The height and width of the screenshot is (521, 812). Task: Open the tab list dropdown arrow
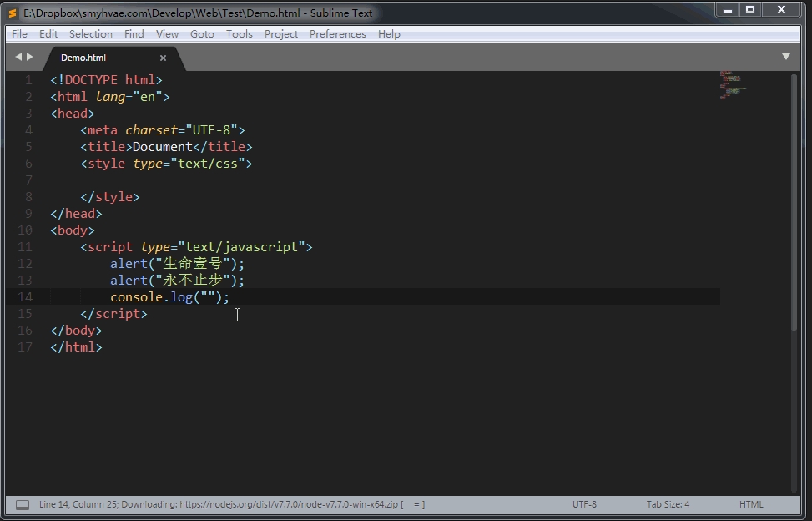tap(785, 57)
